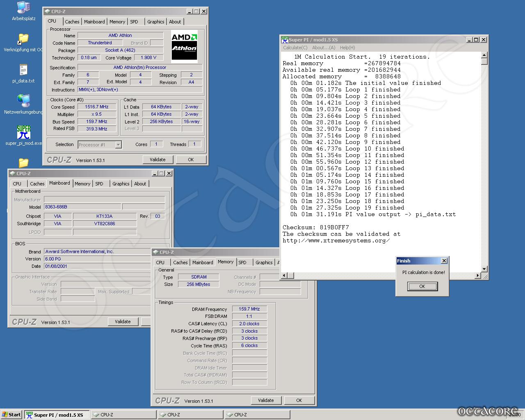Click the Thunderbird code name field
The image size is (525, 420).
pyautogui.click(x=100, y=43)
